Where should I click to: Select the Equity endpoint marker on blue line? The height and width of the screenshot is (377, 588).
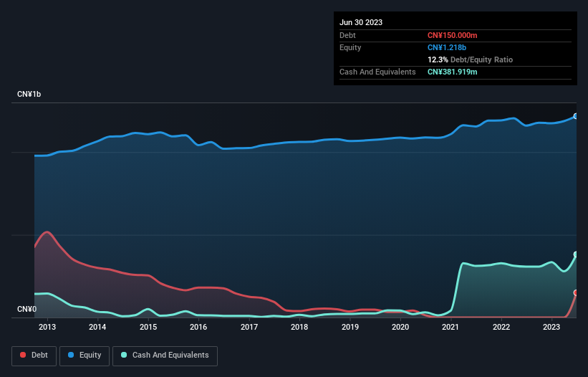[x=576, y=116]
